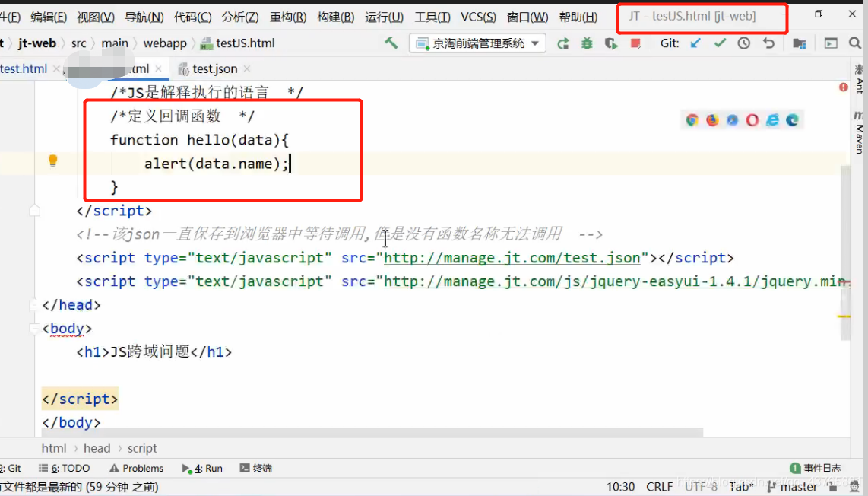The image size is (868, 496).
Task: Open the 代码(C) menu
Action: 192,17
